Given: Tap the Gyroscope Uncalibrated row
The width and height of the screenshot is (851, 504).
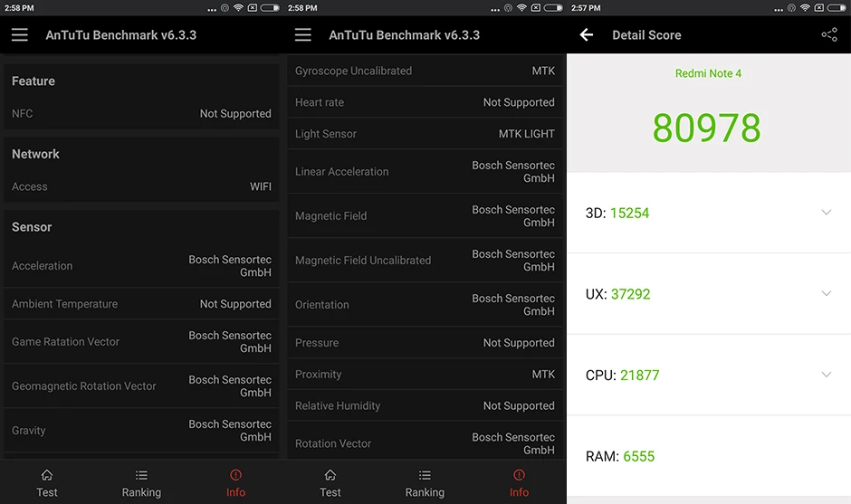Looking at the screenshot, I should coord(425,71).
